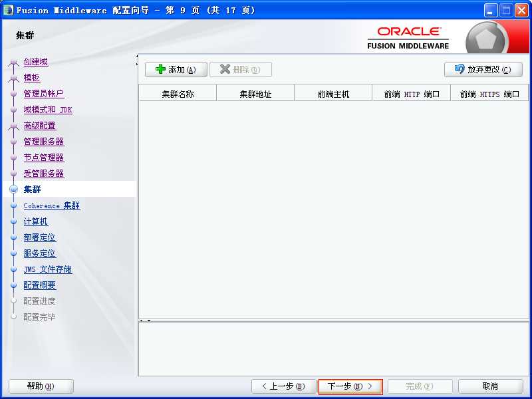Click the 完成(F) finish button
The width and height of the screenshot is (532, 399).
pyautogui.click(x=420, y=386)
